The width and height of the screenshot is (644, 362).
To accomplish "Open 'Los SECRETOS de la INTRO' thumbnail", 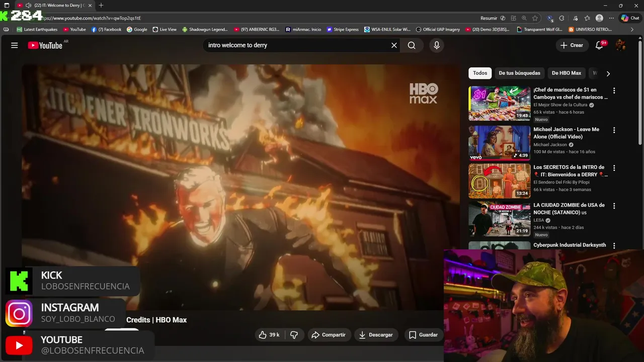I will (499, 181).
